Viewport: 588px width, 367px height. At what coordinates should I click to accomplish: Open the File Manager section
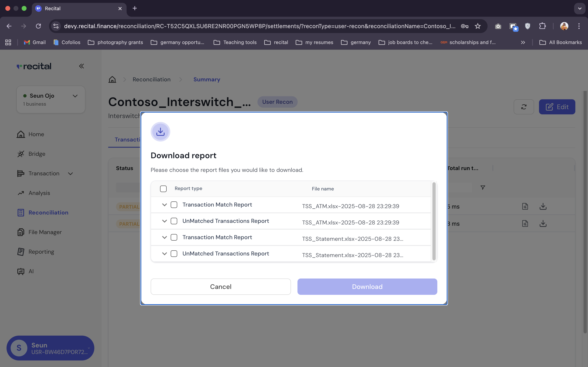click(x=45, y=232)
